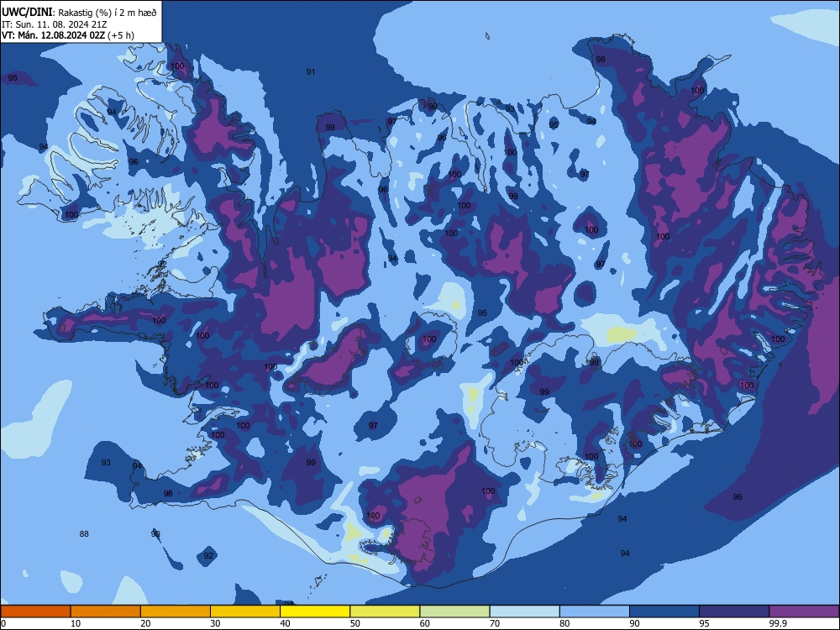Screen dimensions: 840x630
Task: Click the 88 humidity value on the map
Action: pos(84,533)
